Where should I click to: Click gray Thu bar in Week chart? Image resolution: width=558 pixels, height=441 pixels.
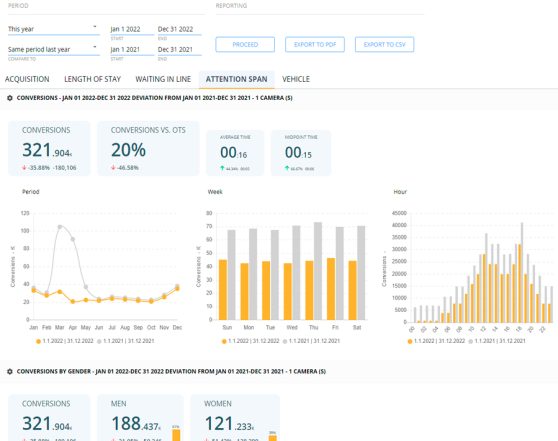pyautogui.click(x=318, y=271)
